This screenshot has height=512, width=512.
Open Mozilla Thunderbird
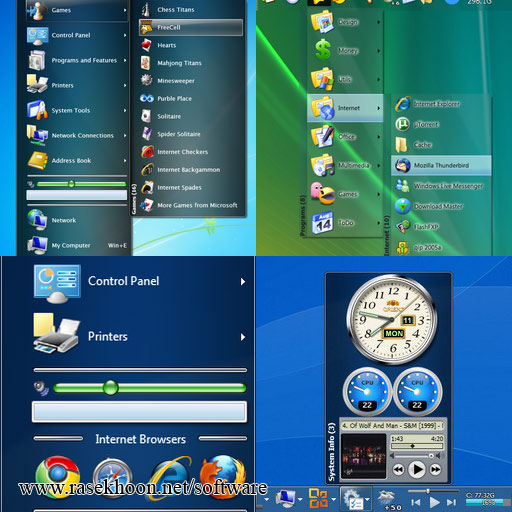(x=441, y=165)
